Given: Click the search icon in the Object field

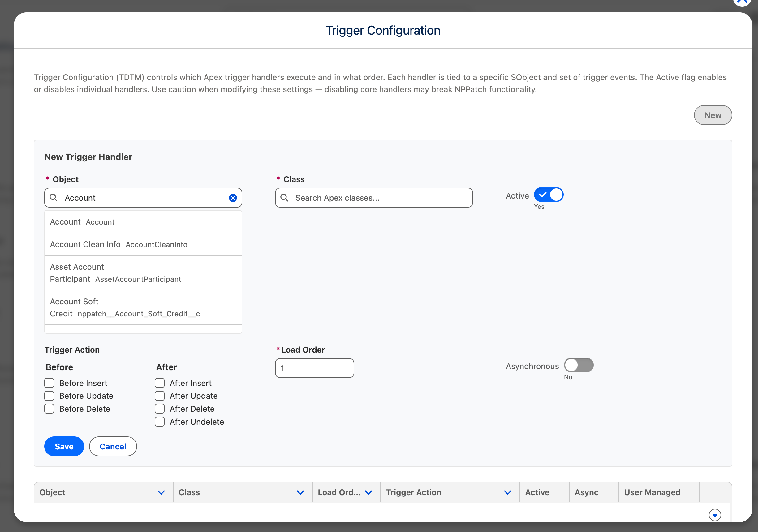Looking at the screenshot, I should (x=54, y=198).
